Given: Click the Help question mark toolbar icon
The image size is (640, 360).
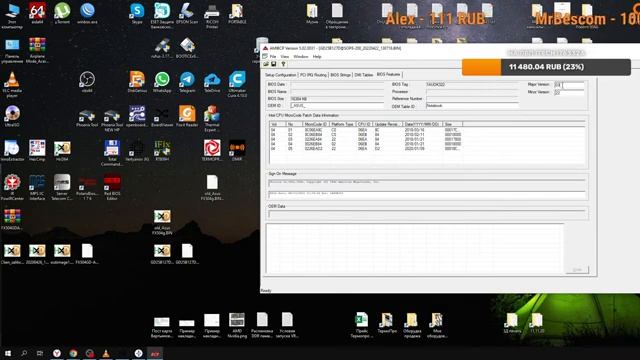Looking at the screenshot, I should pos(283,64).
